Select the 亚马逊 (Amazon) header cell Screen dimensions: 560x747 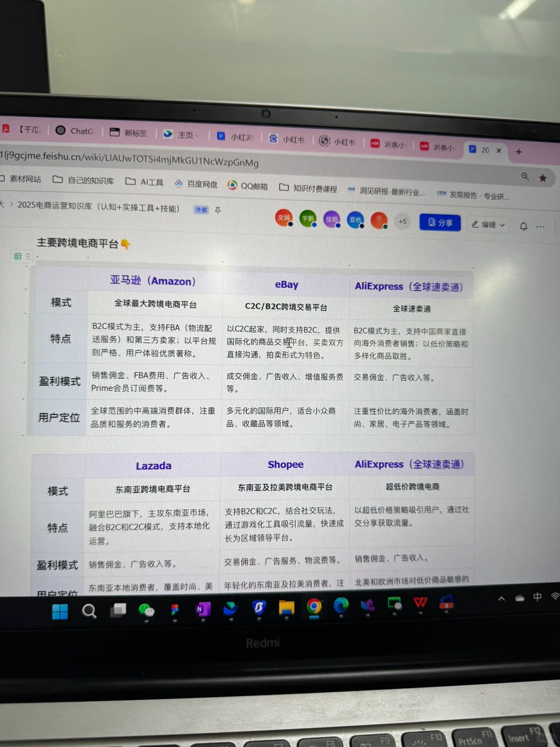point(153,281)
